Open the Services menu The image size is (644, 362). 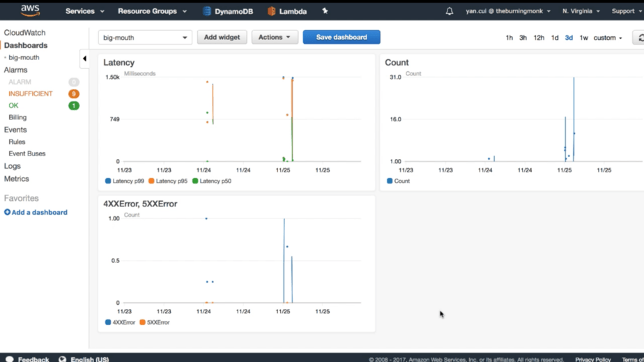click(x=84, y=11)
